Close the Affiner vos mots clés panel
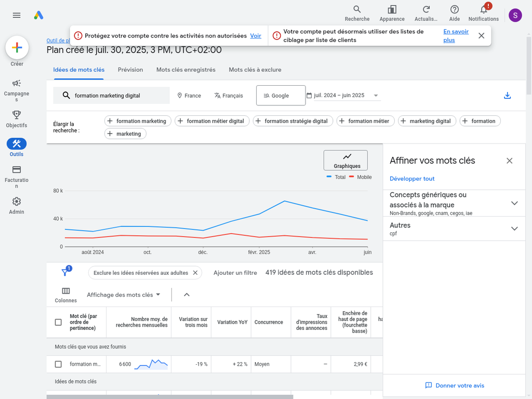Image resolution: width=532 pixels, height=399 pixels. [509, 161]
